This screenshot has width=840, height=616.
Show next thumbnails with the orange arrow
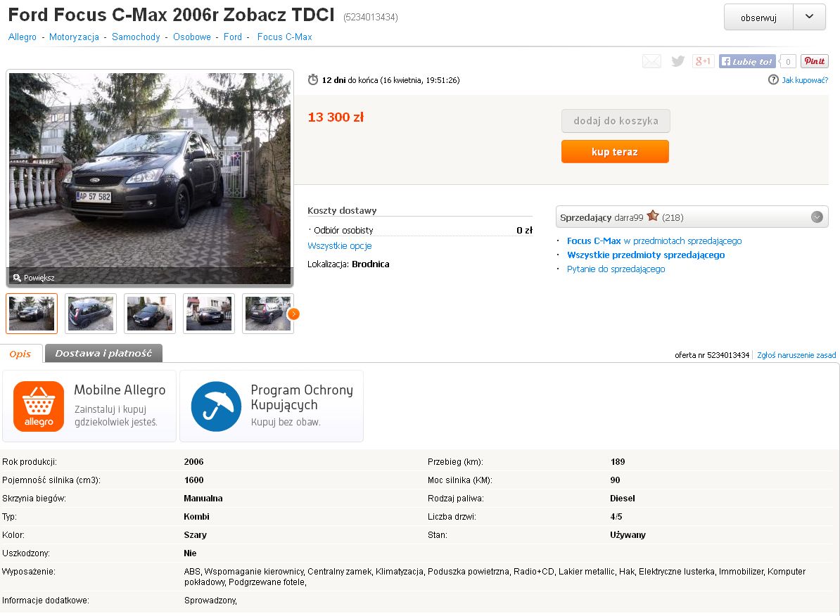pos(293,314)
